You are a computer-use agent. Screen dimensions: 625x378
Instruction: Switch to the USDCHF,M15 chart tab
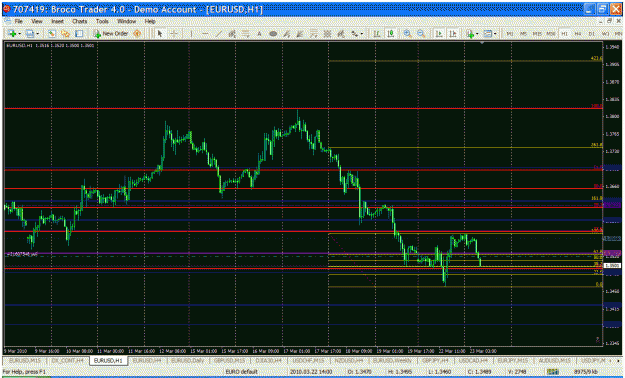click(307, 360)
